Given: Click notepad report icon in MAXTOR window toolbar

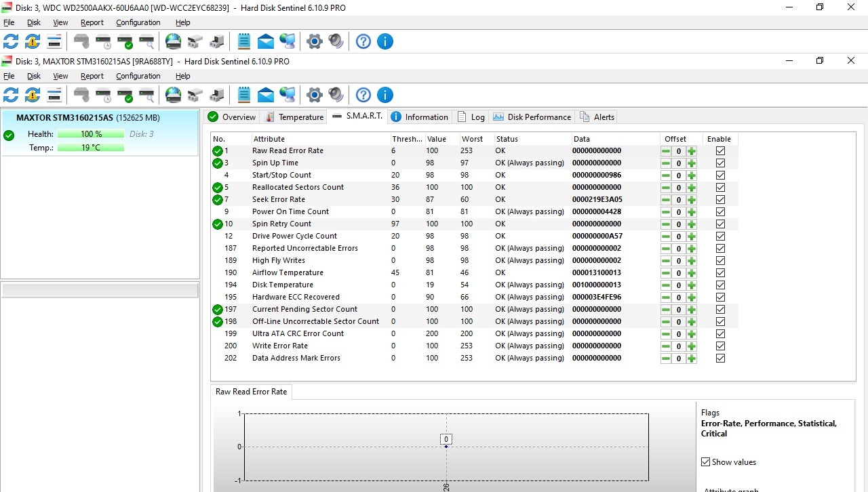Looking at the screenshot, I should pos(244,95).
